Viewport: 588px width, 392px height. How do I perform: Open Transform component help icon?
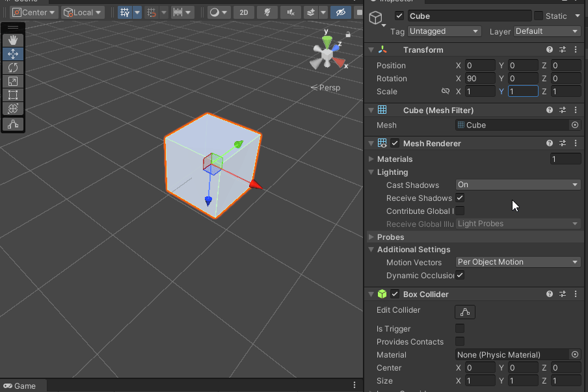[x=550, y=49]
